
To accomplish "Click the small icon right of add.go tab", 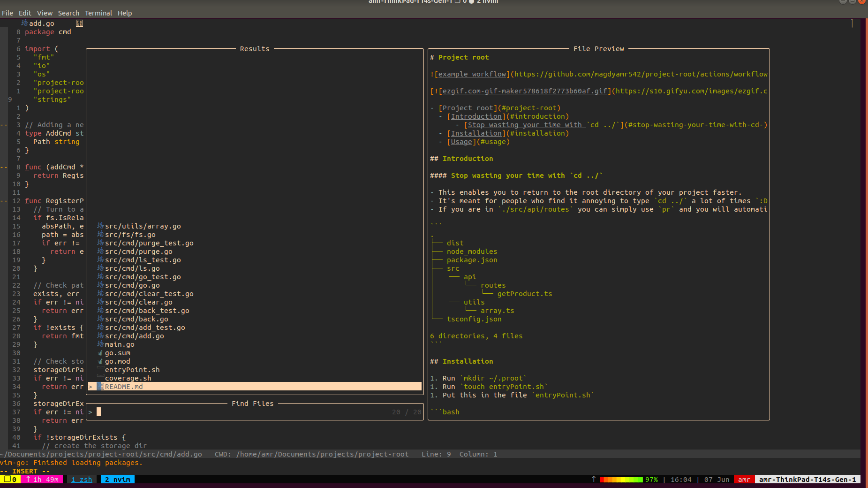I will click(x=80, y=23).
